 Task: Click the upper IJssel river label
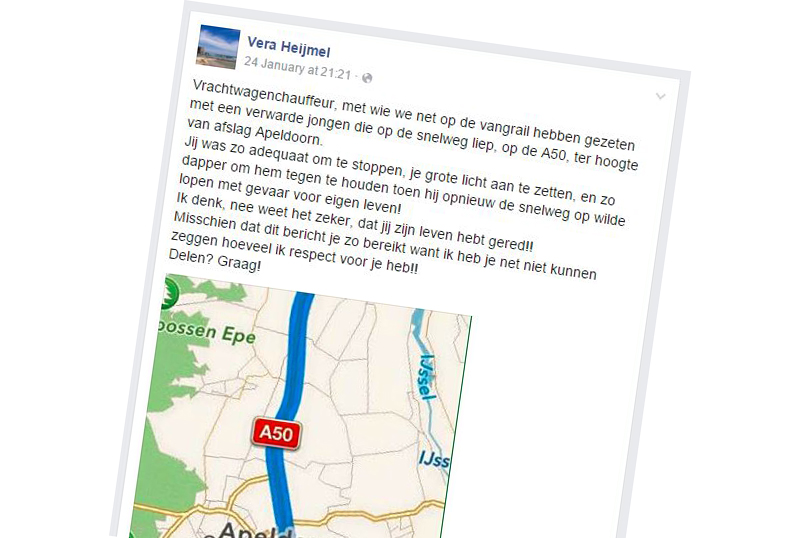(425, 376)
